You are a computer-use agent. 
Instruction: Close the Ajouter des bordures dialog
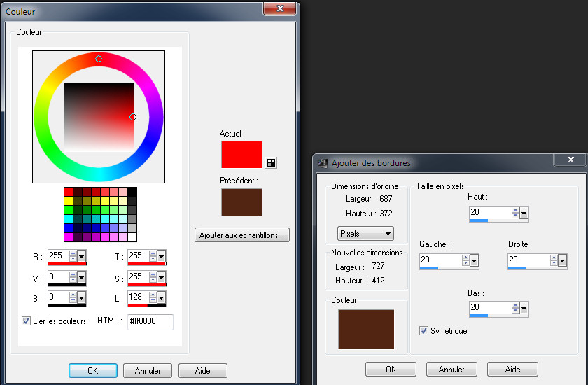[x=569, y=160]
